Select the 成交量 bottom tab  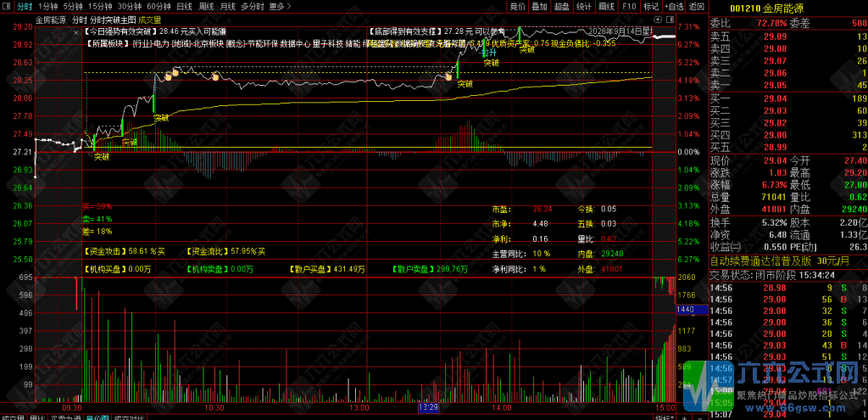[x=12, y=417]
